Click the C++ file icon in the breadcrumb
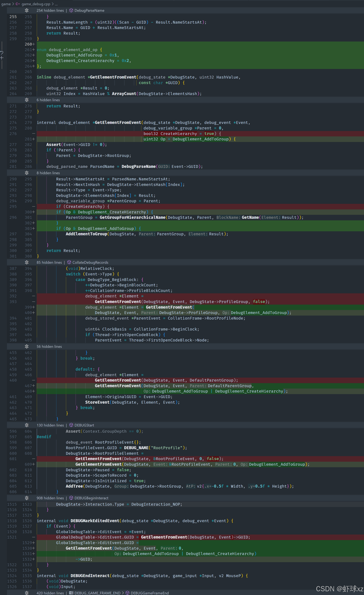 pos(18,4)
